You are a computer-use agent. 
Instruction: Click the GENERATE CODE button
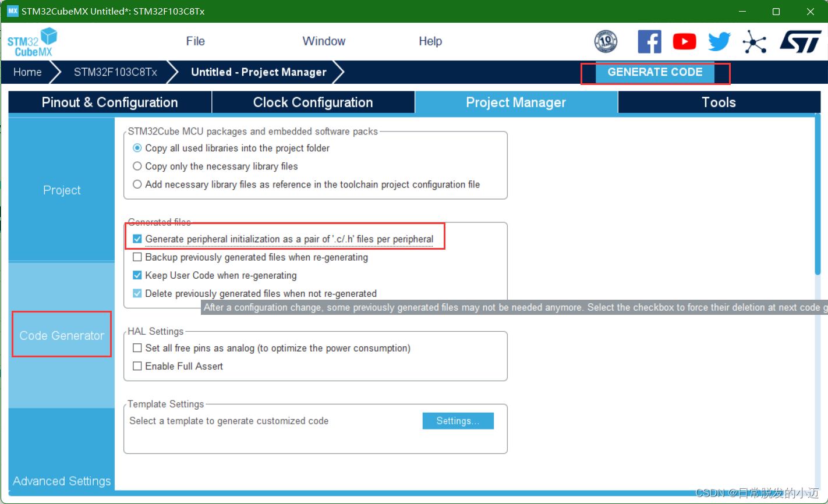pyautogui.click(x=655, y=72)
